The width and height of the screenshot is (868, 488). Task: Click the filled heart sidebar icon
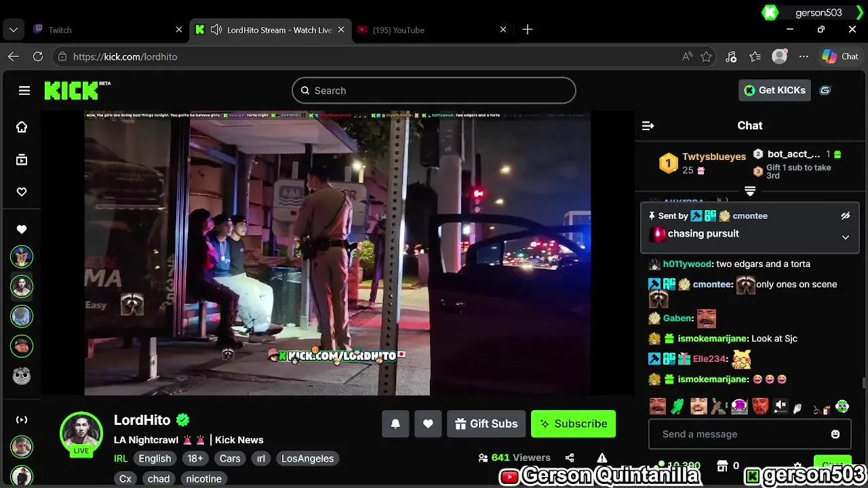point(22,230)
